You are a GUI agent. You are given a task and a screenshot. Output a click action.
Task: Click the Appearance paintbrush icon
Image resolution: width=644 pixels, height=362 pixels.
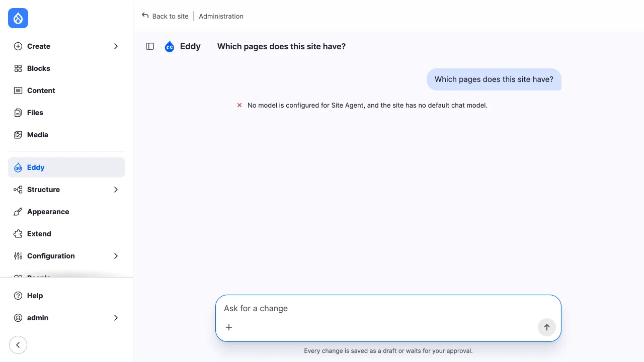18,212
